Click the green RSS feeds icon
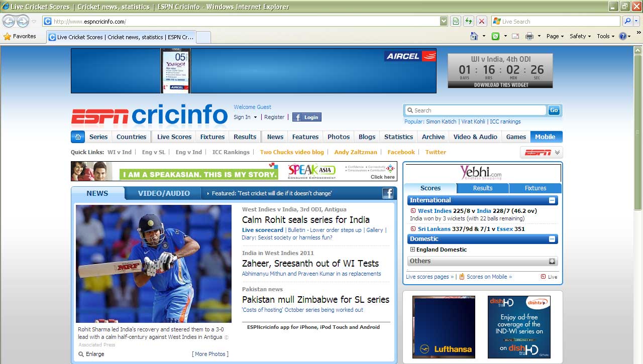This screenshot has height=364, width=643. [x=496, y=36]
